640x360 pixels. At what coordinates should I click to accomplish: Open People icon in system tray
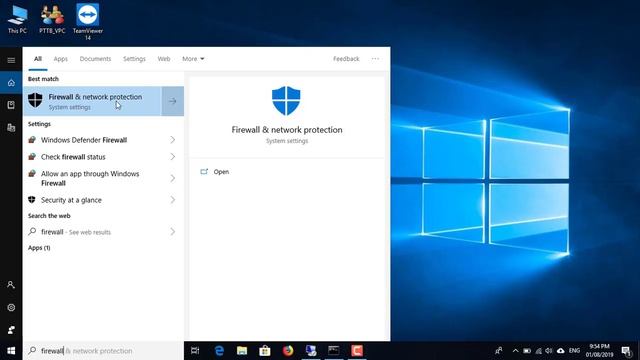(499, 351)
